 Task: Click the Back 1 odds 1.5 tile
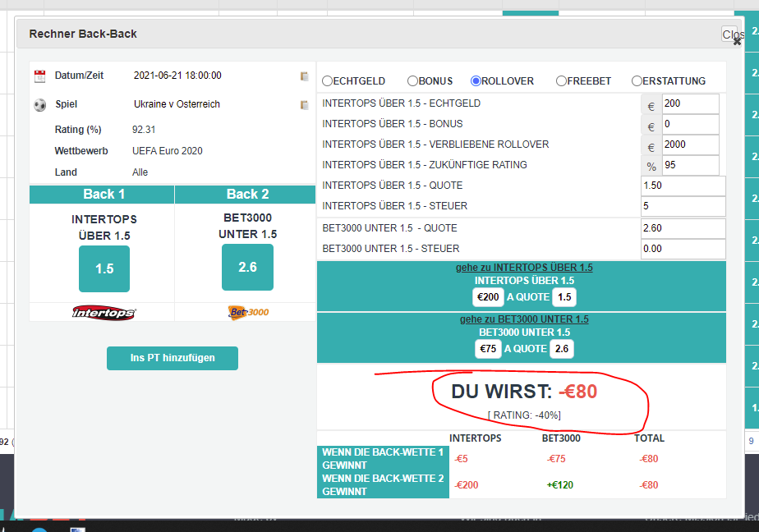104,269
